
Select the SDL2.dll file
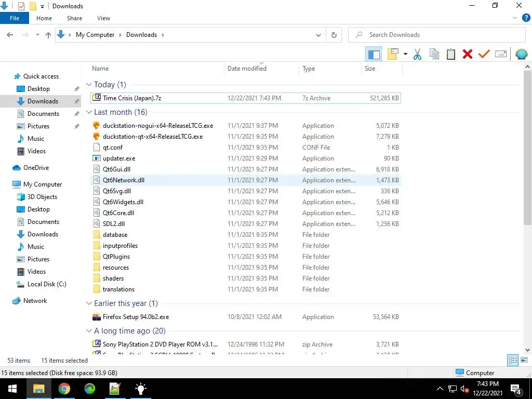click(246, 223)
